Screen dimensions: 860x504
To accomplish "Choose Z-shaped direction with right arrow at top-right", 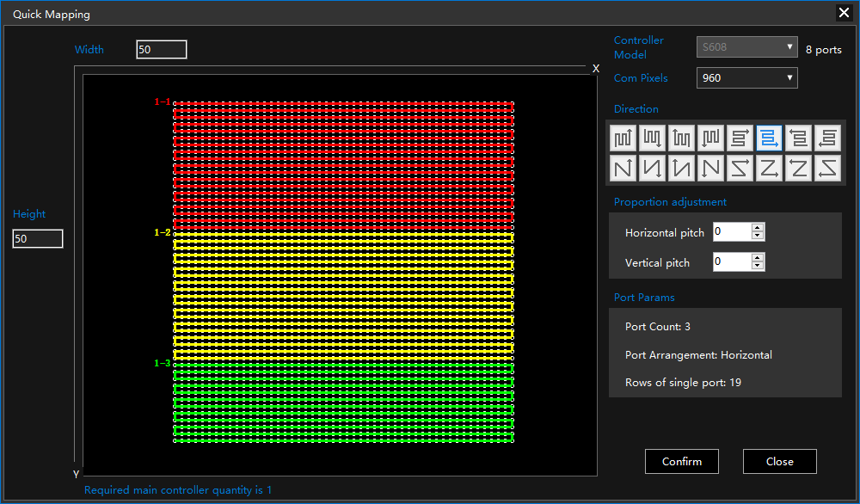I will 740,168.
